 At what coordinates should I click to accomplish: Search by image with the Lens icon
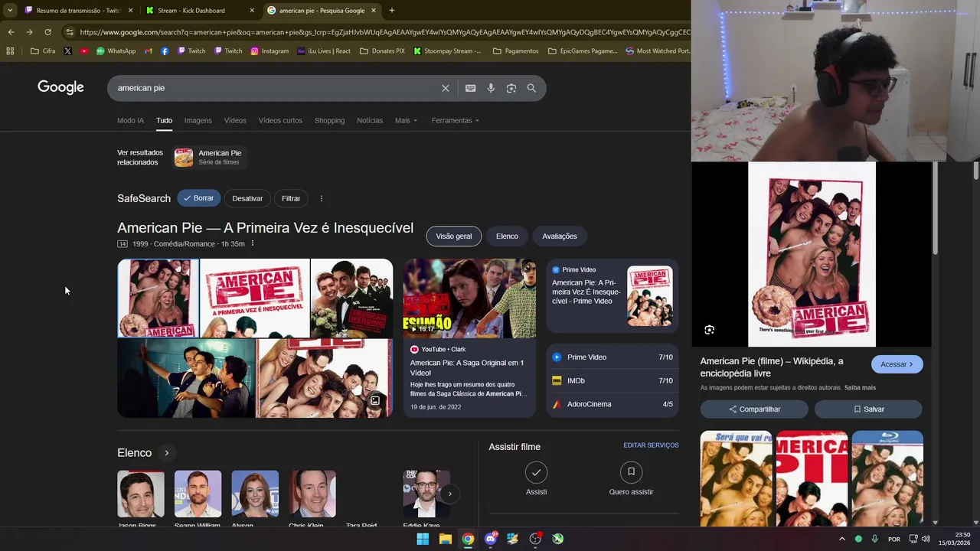tap(511, 88)
